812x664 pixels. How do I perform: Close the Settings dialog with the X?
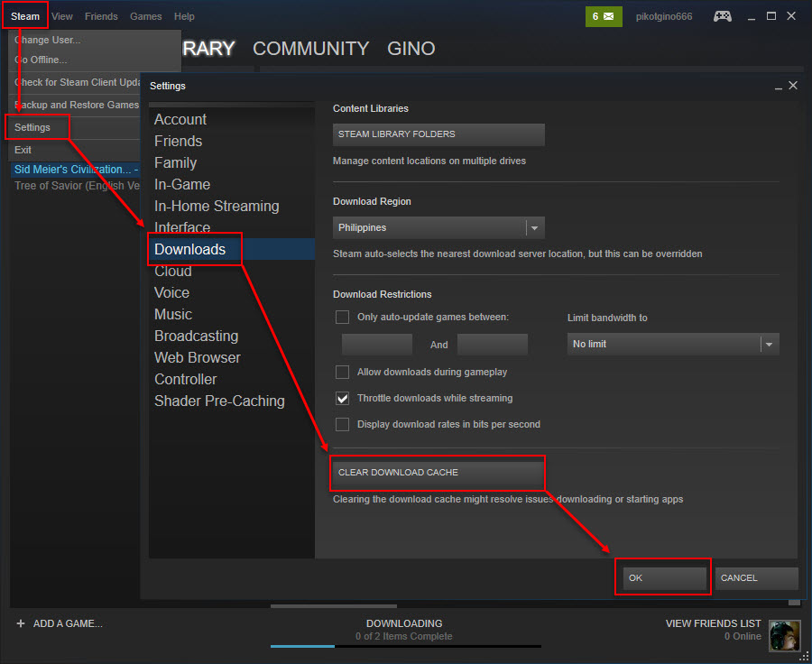click(793, 86)
